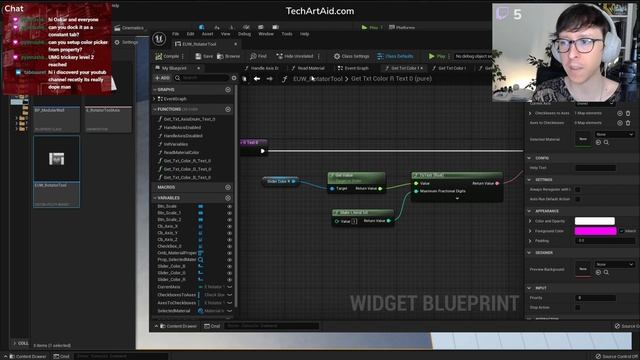Add a new graph with plus icon
The image size is (640, 360).
(x=228, y=89)
